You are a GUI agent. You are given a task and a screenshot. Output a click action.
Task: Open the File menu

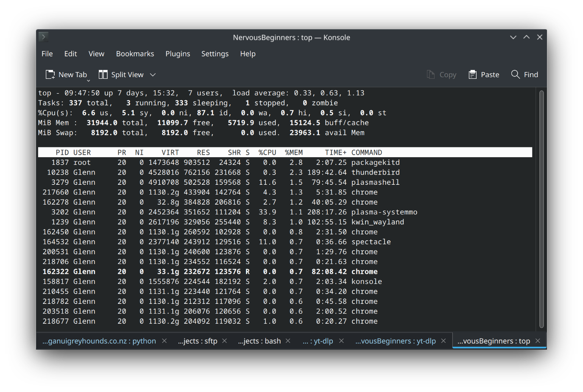(47, 54)
